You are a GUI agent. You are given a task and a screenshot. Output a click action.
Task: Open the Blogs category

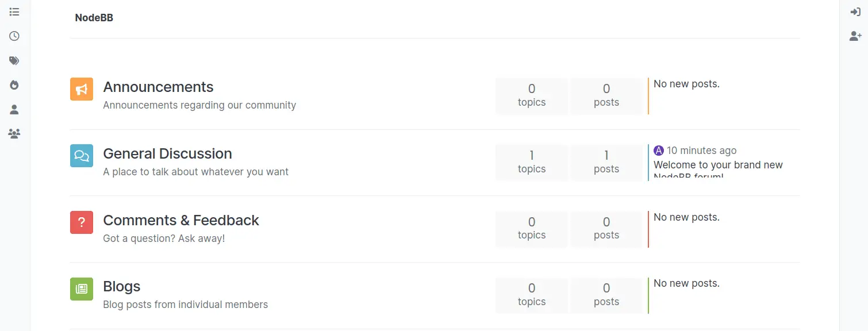pos(122,286)
